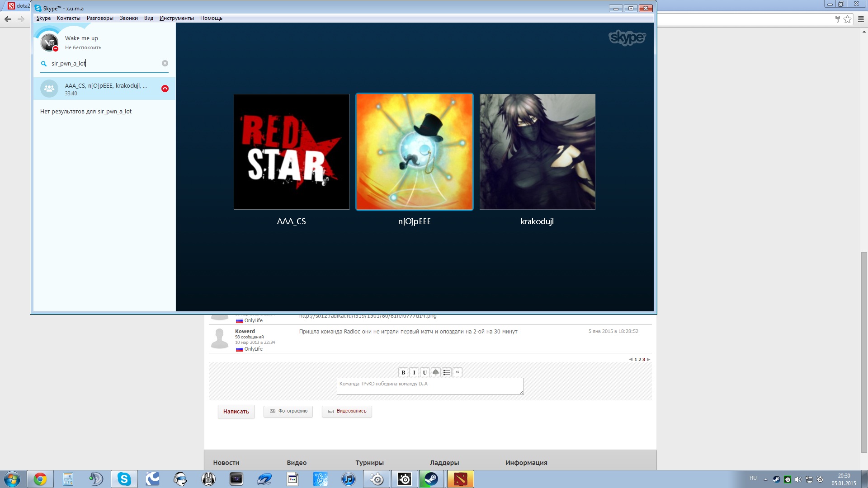Open black SteelSeries Engine taskbar icon
868x488 pixels.
point(405,479)
